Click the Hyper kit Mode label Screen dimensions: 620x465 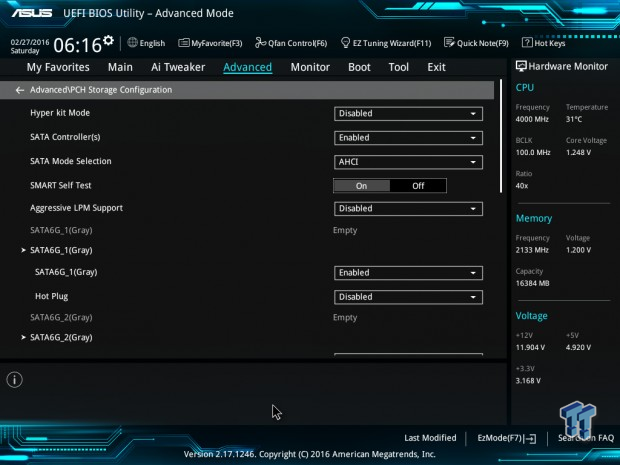[60, 113]
